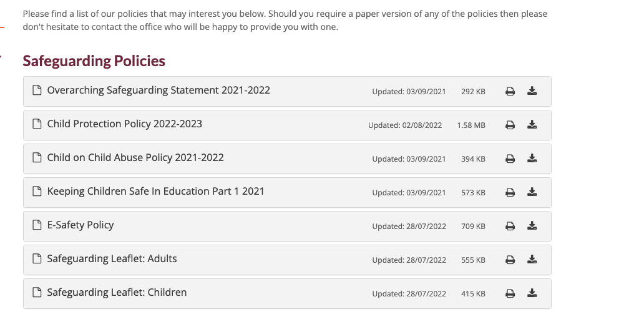
Task: Download the Safeguarding Leaflet for Children
Action: (532, 293)
